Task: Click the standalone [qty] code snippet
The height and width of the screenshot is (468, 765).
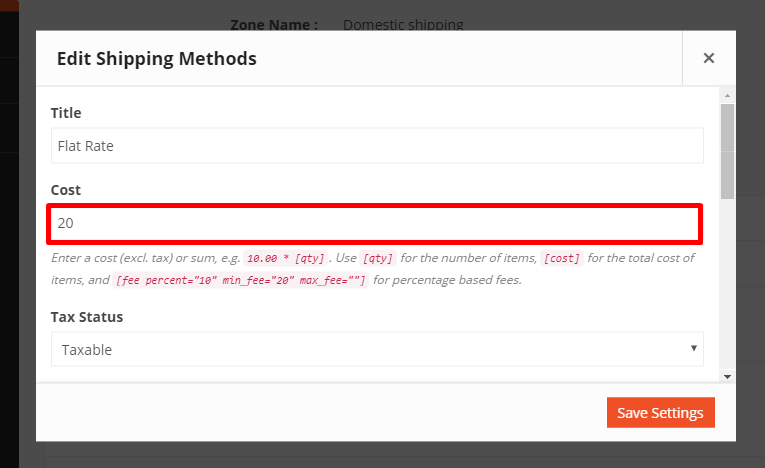Action: pyautogui.click(x=378, y=258)
